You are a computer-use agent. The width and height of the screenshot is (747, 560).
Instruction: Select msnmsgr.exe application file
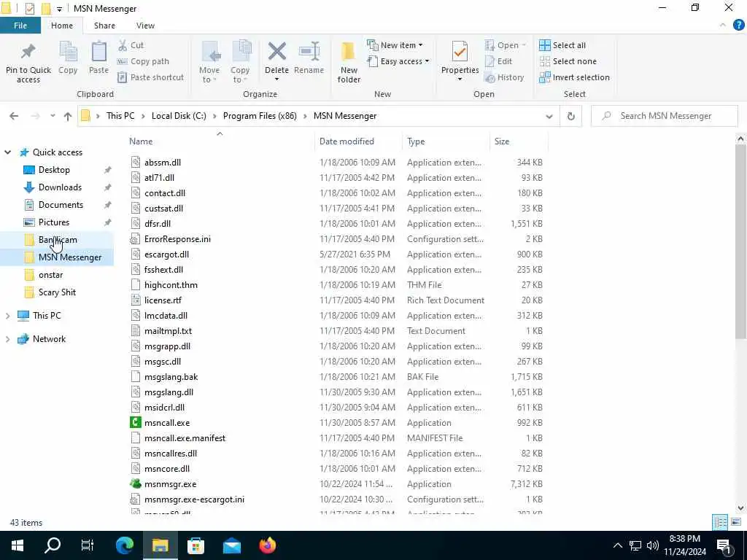[x=170, y=484]
